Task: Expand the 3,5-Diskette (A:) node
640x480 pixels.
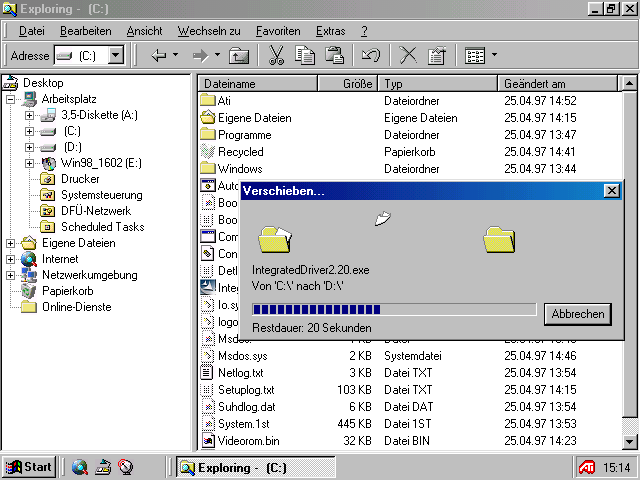Action: [x=29, y=115]
